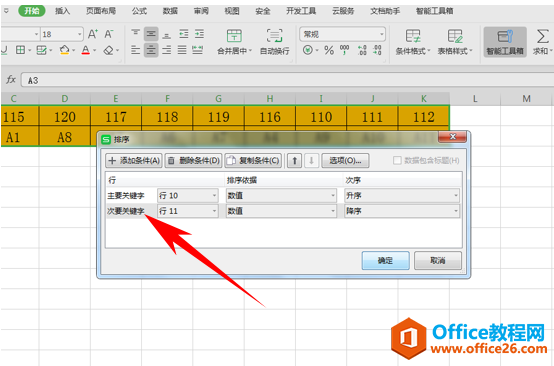Click the 选项(O)... button

point(345,161)
